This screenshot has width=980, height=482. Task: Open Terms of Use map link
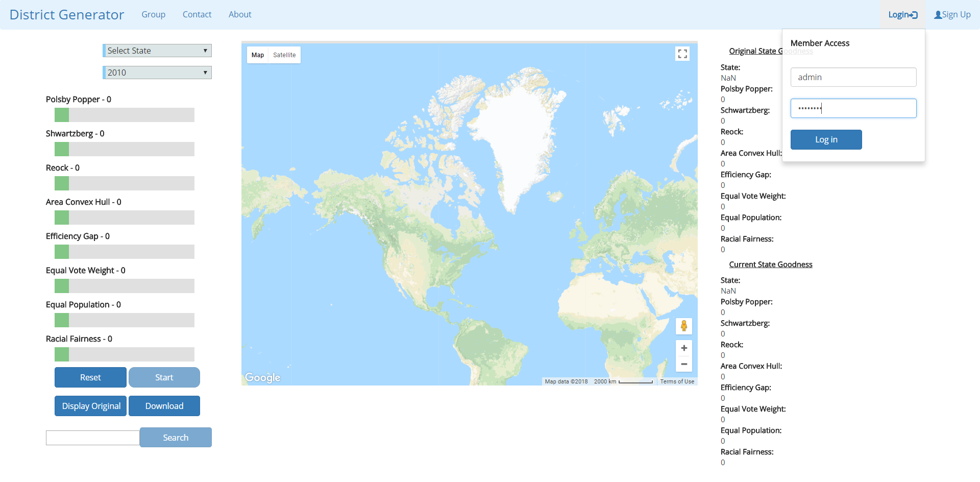tap(677, 381)
